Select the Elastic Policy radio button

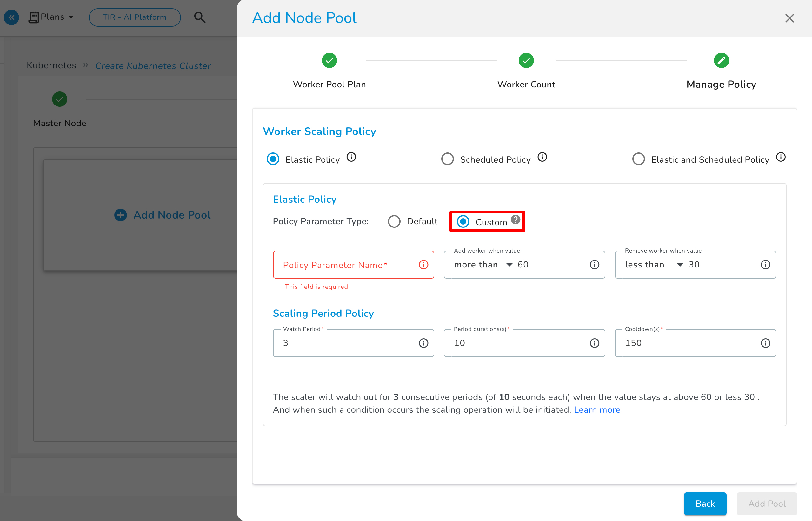[273, 159]
